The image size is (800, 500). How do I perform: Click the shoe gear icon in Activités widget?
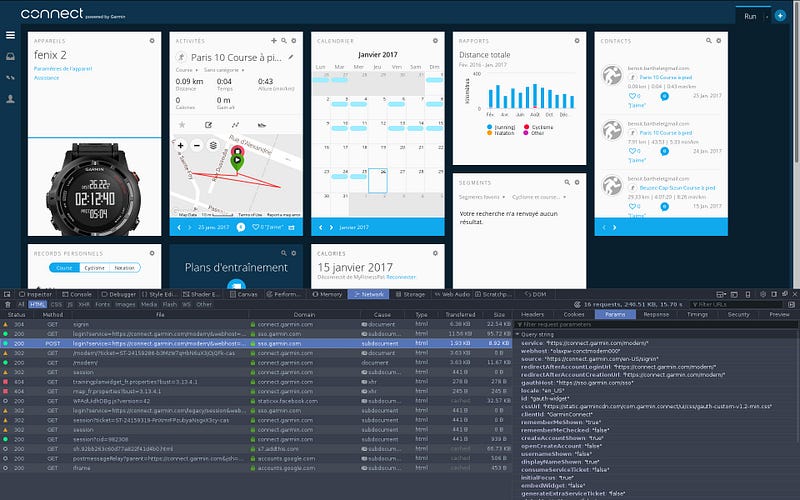(262, 124)
